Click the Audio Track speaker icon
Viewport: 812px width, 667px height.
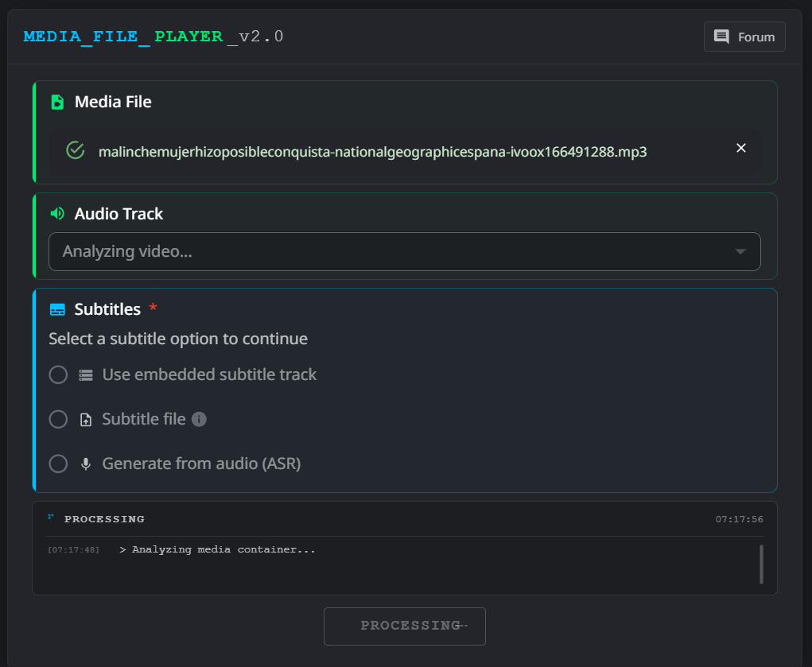click(x=57, y=214)
